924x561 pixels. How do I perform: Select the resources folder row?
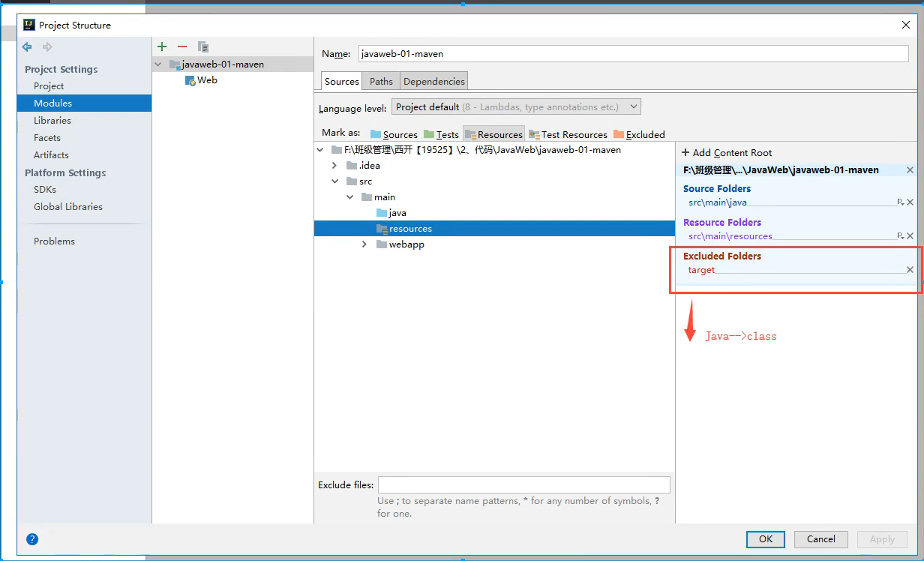point(494,229)
